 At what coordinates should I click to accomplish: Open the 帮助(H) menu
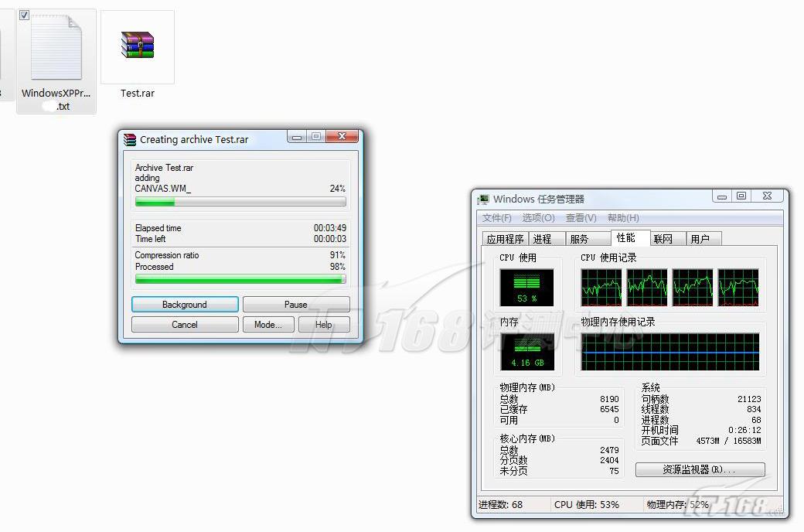coord(623,218)
